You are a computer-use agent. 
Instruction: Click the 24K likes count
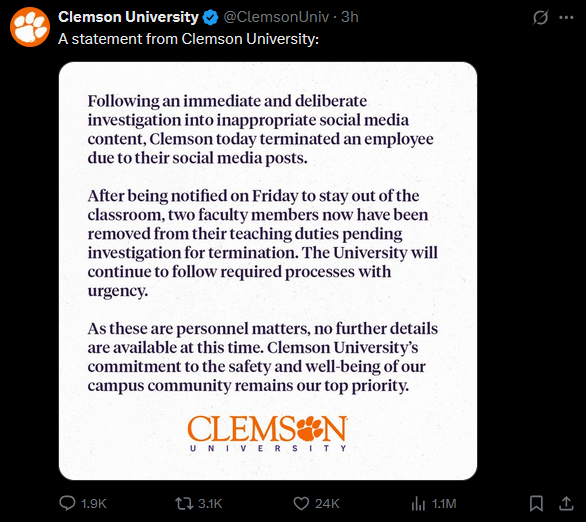click(327, 504)
